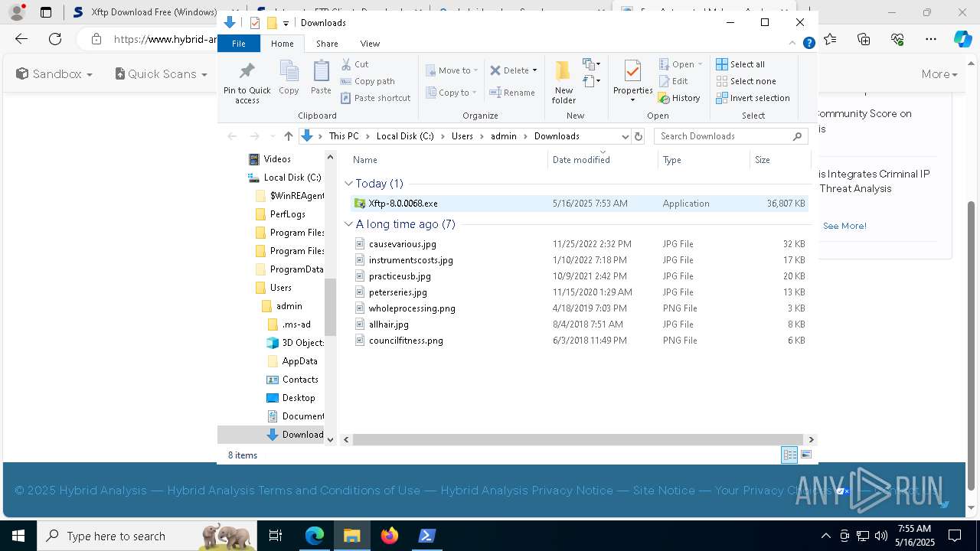Refresh the Downloads folder view
The height and width of the screenshot is (551, 980).
coord(639,136)
